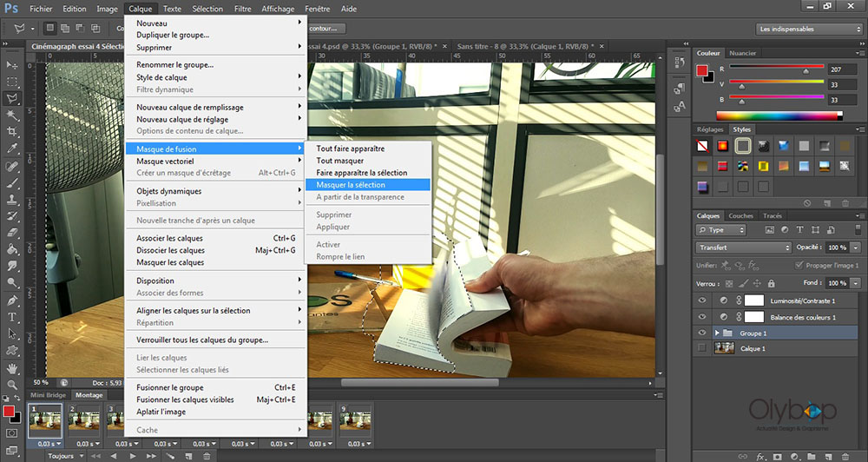Toggle the Propager l'image 1 checkbox
Image resolution: width=868 pixels, height=462 pixels.
click(x=799, y=266)
